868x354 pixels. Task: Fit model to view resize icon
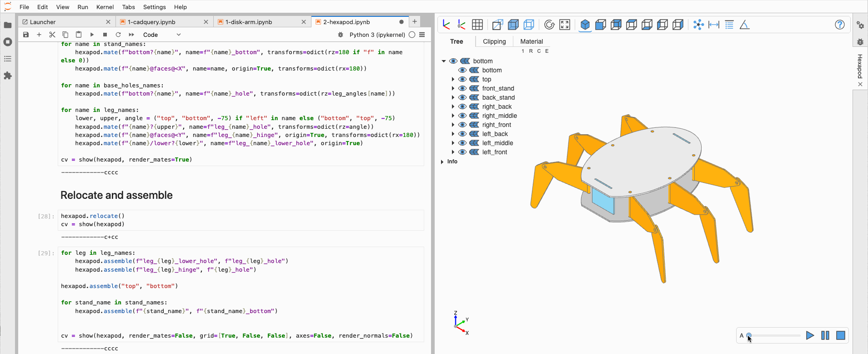[565, 25]
